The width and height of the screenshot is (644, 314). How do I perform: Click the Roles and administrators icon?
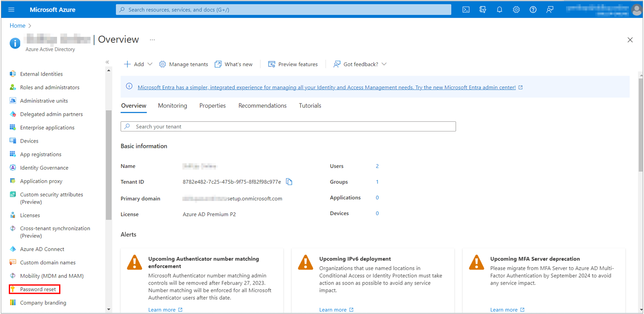click(x=13, y=88)
